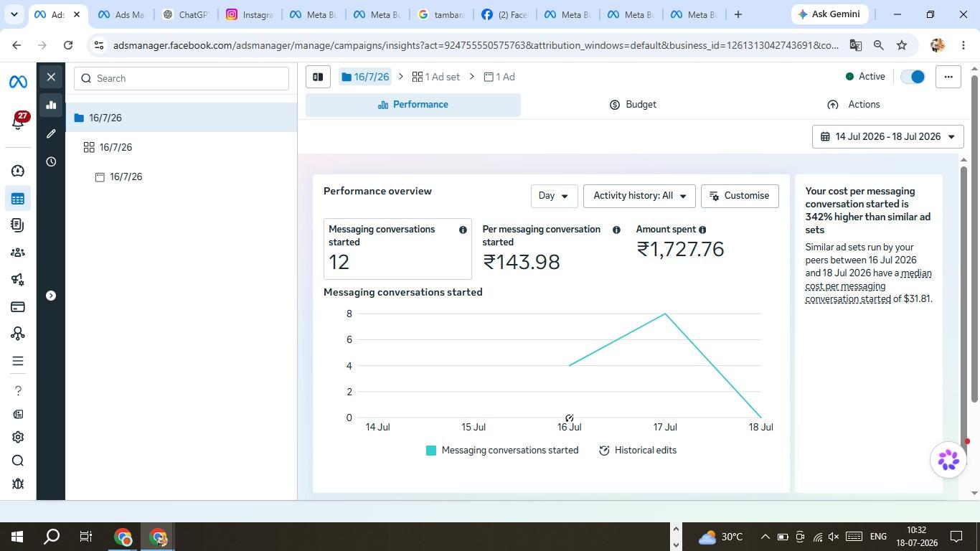The width and height of the screenshot is (980, 551).
Task: Open Activity history: All dropdown
Action: click(639, 196)
